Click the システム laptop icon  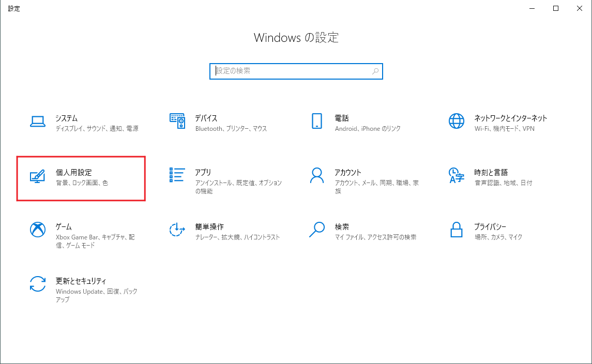tap(38, 121)
